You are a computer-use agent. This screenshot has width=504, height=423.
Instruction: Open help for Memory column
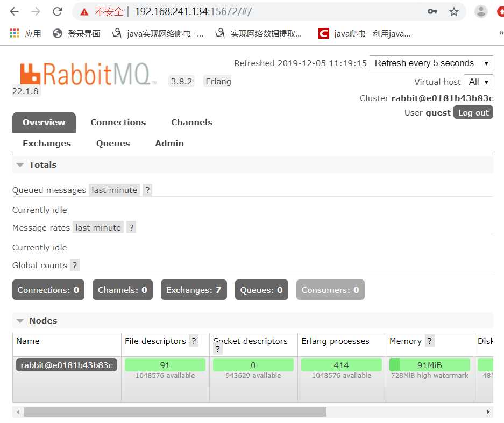tap(429, 341)
